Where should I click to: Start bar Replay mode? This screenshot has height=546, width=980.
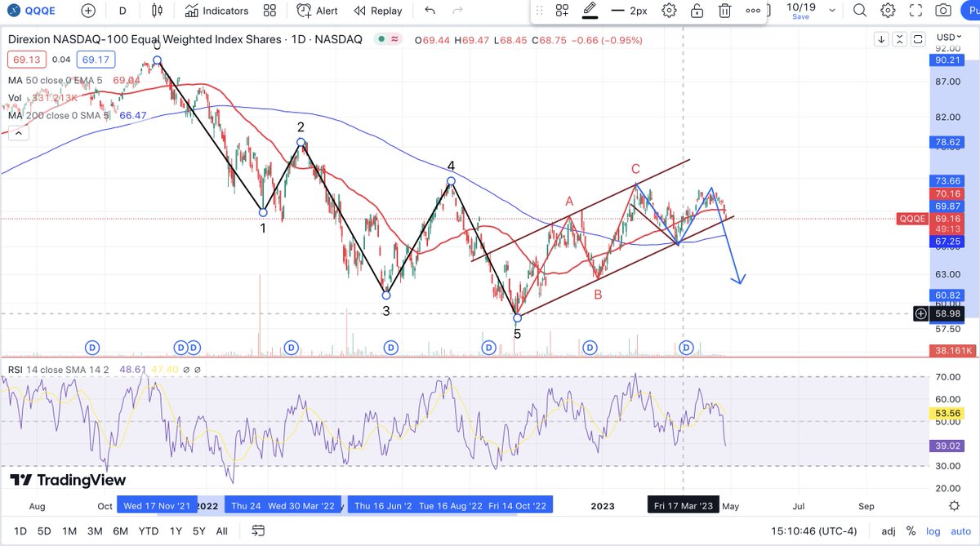(x=377, y=11)
